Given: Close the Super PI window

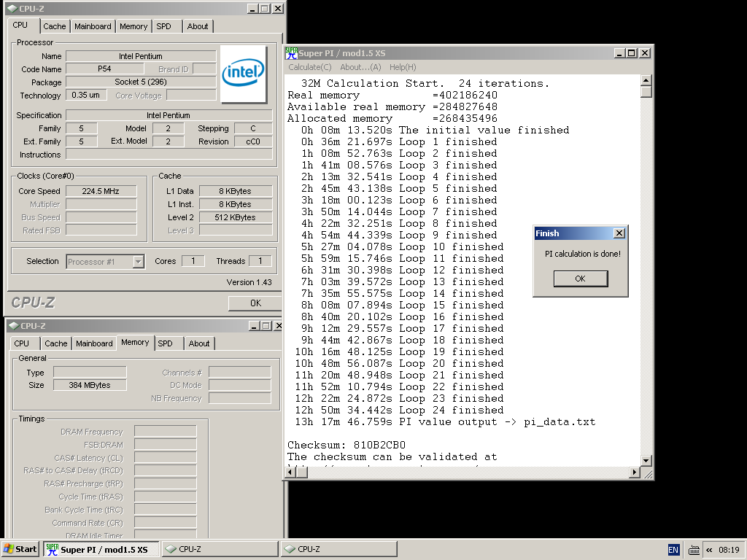Looking at the screenshot, I should (x=645, y=52).
